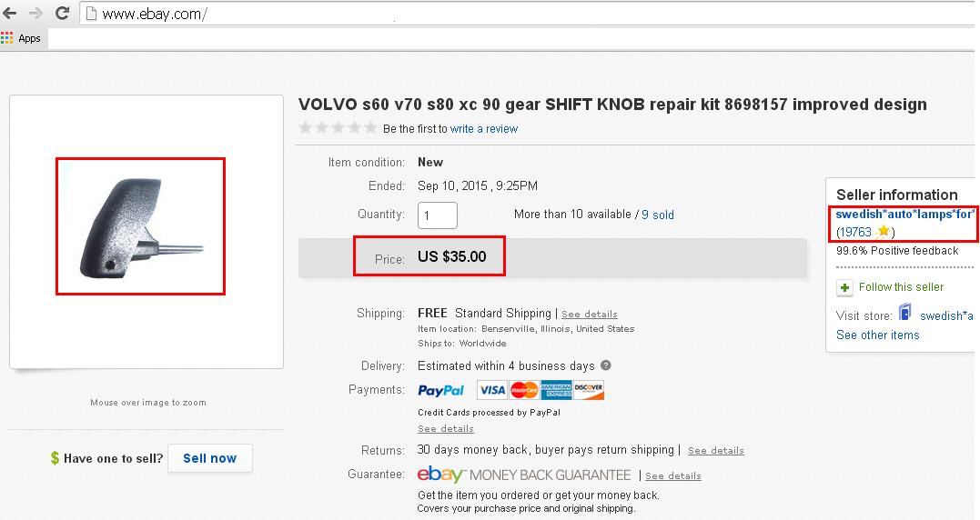
Task: Click the green plus Follow seller icon
Action: pyautogui.click(x=844, y=287)
